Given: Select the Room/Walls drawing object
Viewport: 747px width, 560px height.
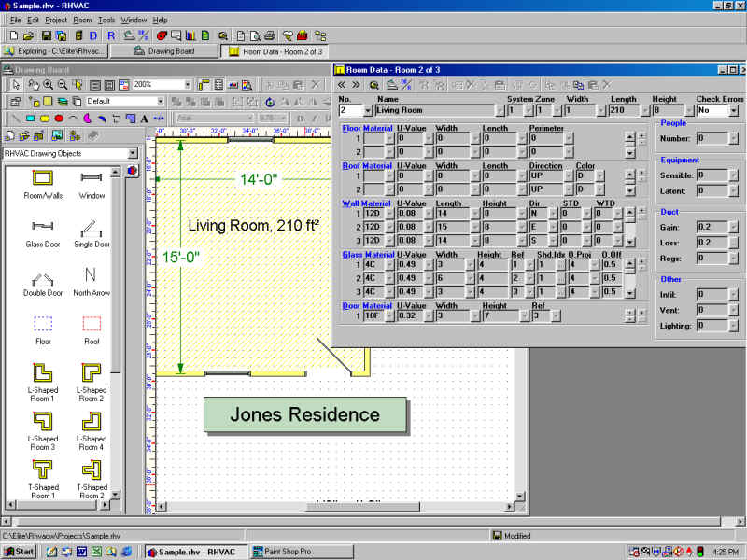Looking at the screenshot, I should [x=42, y=178].
